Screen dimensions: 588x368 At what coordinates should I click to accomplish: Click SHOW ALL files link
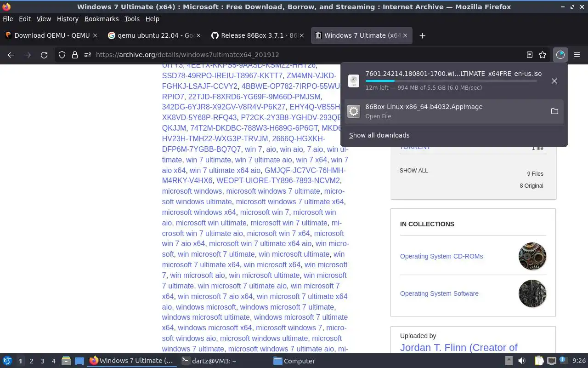pos(413,171)
